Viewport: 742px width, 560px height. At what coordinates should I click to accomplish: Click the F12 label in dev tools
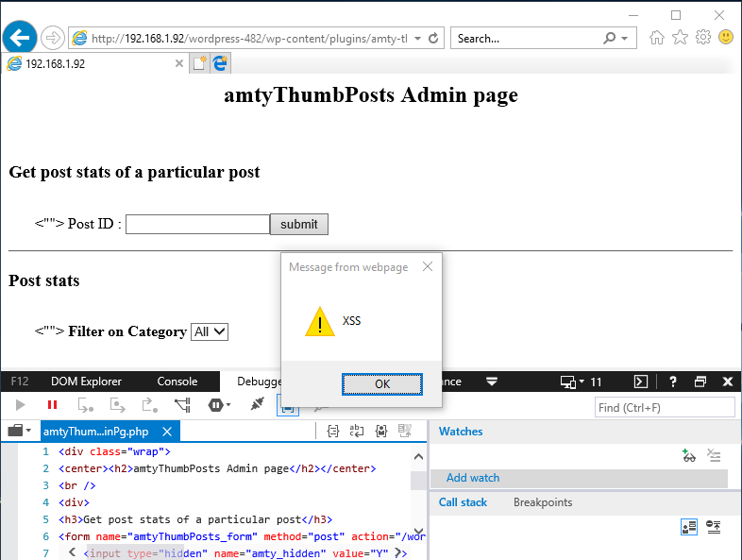[20, 382]
